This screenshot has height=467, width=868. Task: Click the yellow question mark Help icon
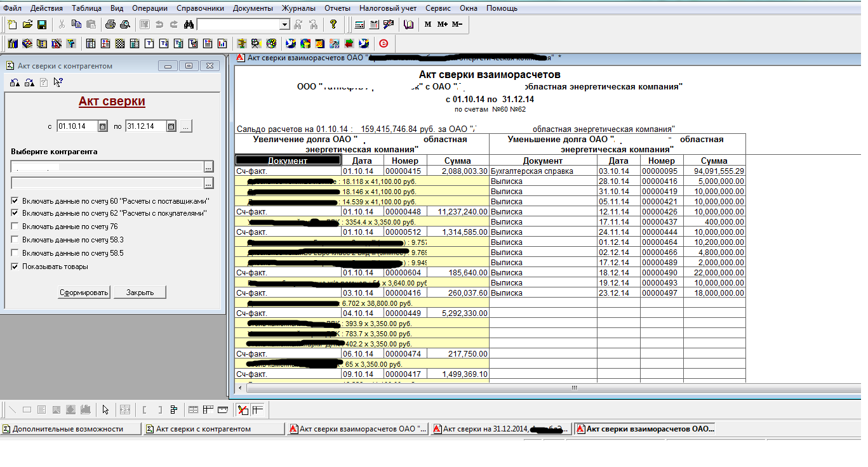pos(333,25)
